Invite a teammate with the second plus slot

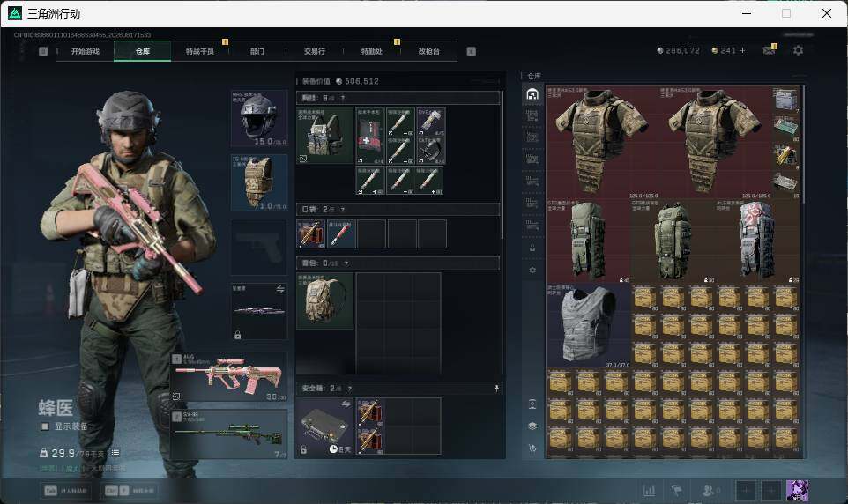[771, 491]
